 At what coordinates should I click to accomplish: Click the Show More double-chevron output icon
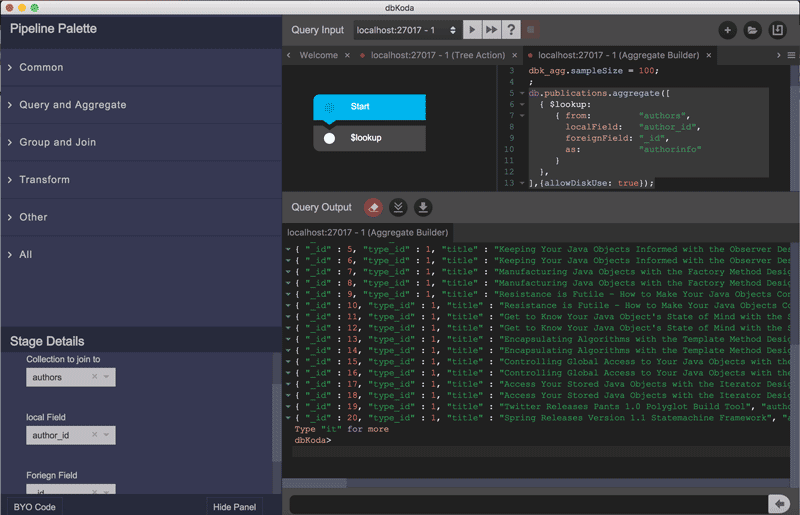click(x=398, y=207)
